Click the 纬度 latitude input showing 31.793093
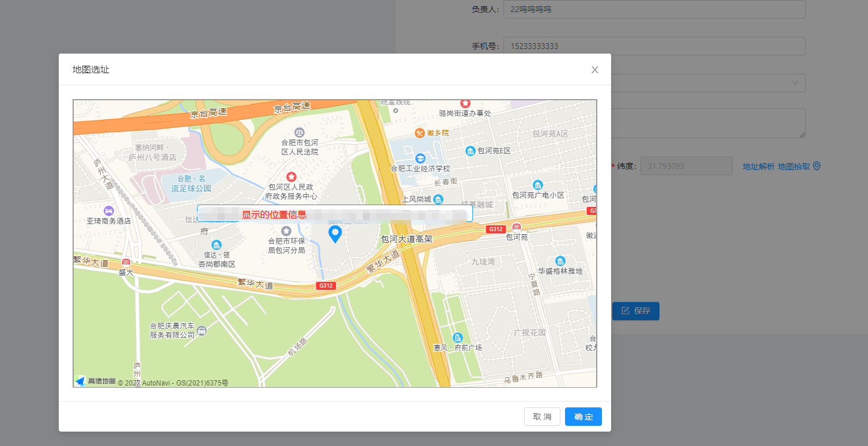Viewport: 868px width, 446px height. click(x=686, y=166)
